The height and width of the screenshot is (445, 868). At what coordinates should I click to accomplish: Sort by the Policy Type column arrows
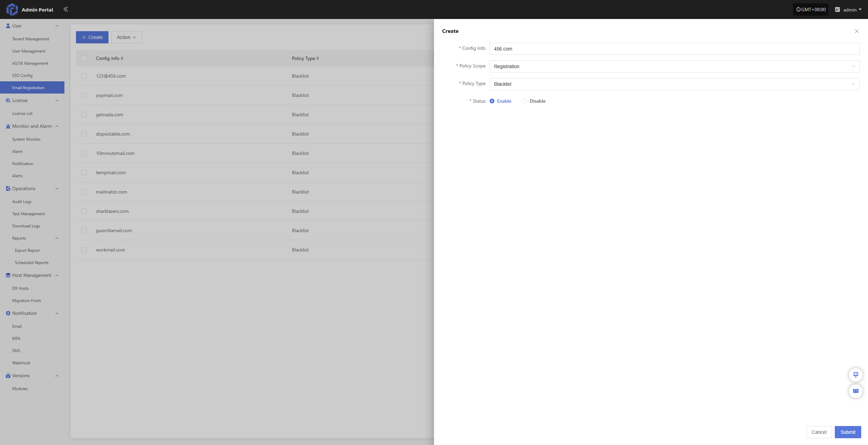click(318, 58)
